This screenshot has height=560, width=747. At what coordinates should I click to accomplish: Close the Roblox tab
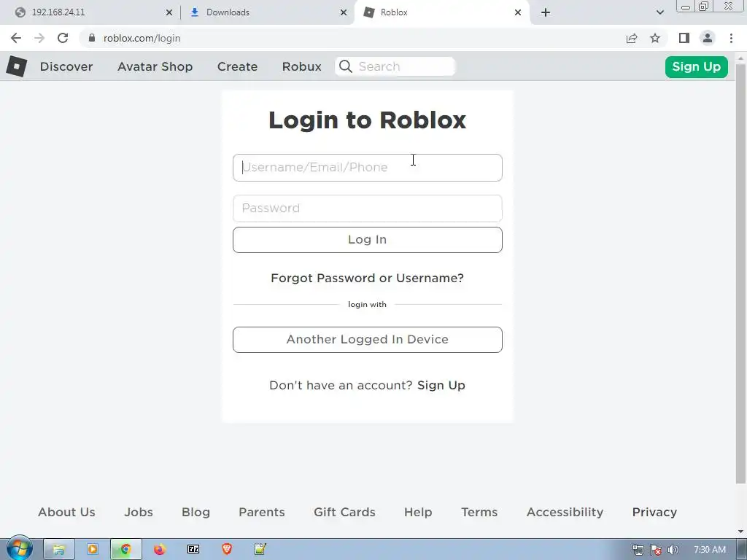pyautogui.click(x=518, y=12)
